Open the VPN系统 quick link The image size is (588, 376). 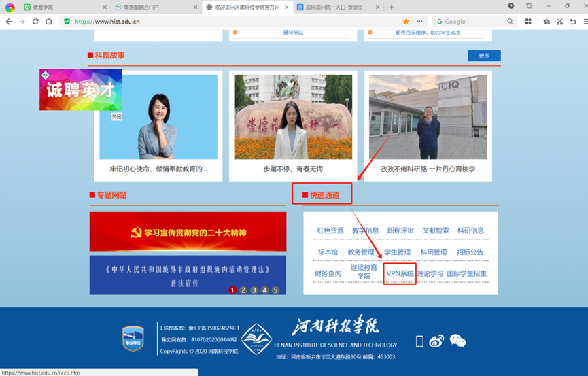400,273
